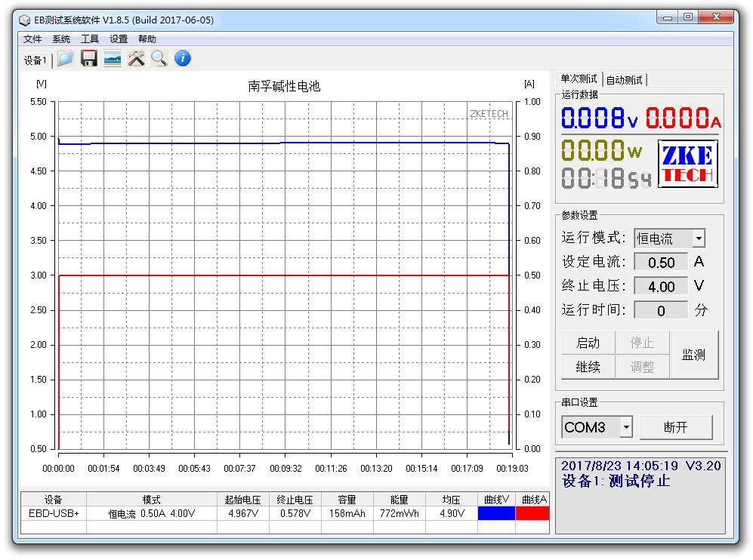Click the 终止电压 input field
The height and width of the screenshot is (560, 753).
click(x=661, y=287)
